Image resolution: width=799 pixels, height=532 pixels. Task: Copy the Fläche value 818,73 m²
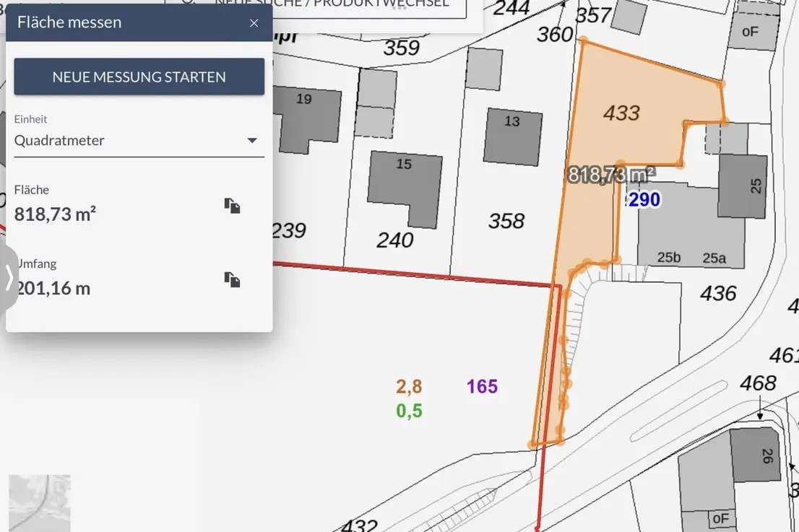pos(232,206)
